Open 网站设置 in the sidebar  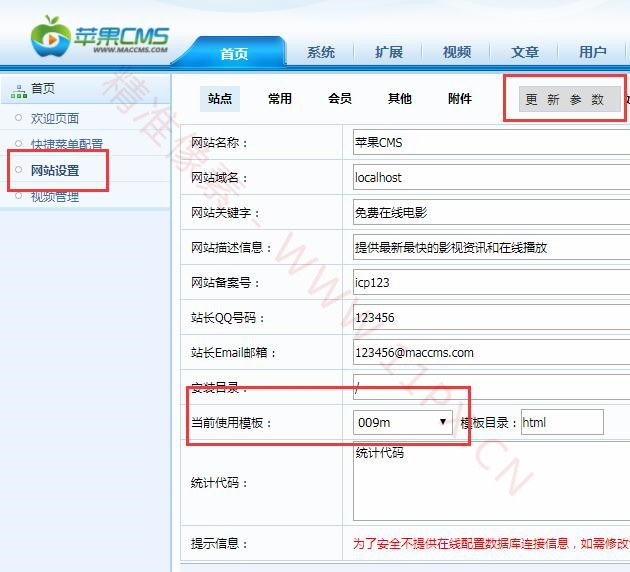pos(55,170)
